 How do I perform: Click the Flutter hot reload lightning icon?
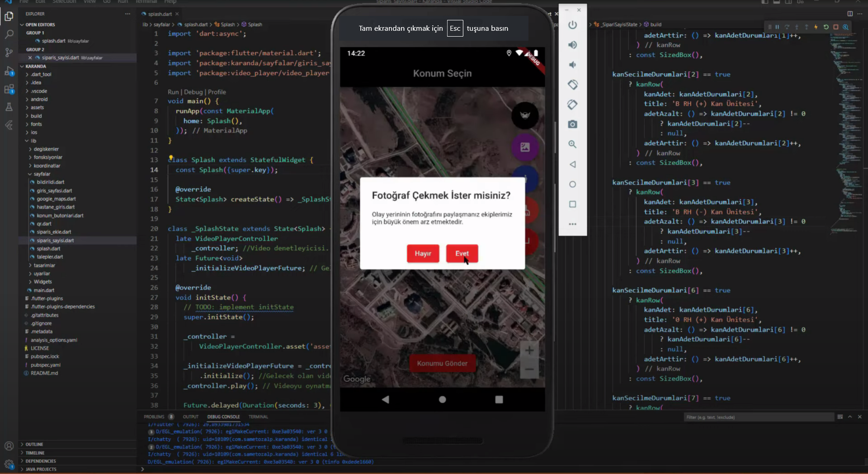coord(816,27)
